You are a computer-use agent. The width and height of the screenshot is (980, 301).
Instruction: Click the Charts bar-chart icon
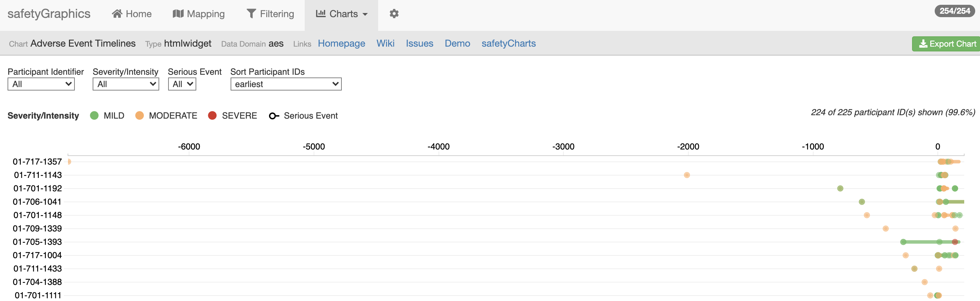pos(321,13)
